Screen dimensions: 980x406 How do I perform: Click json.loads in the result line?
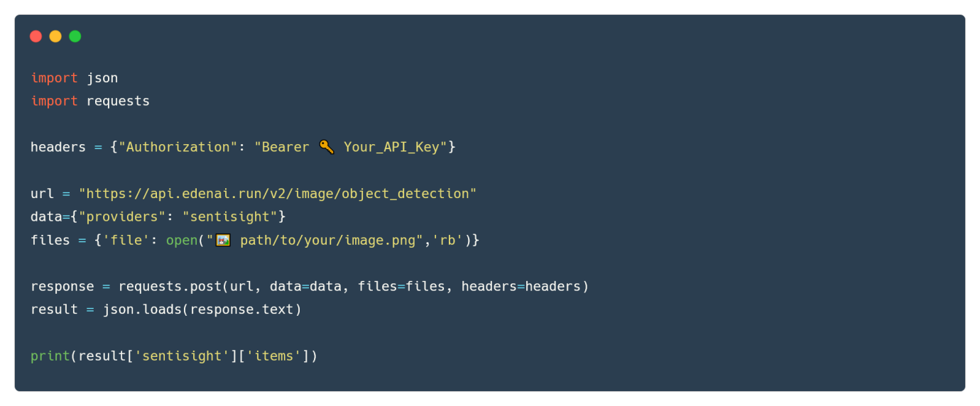click(x=142, y=309)
